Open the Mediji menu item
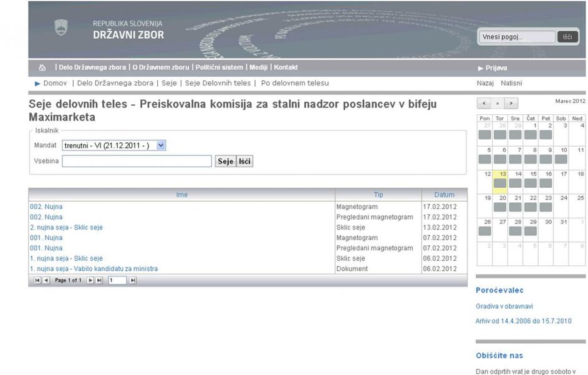Screen dimensions: 588x375 pyautogui.click(x=258, y=67)
